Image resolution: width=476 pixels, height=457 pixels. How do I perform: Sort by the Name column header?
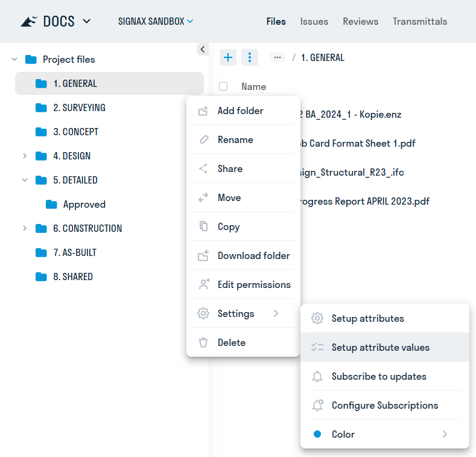253,86
